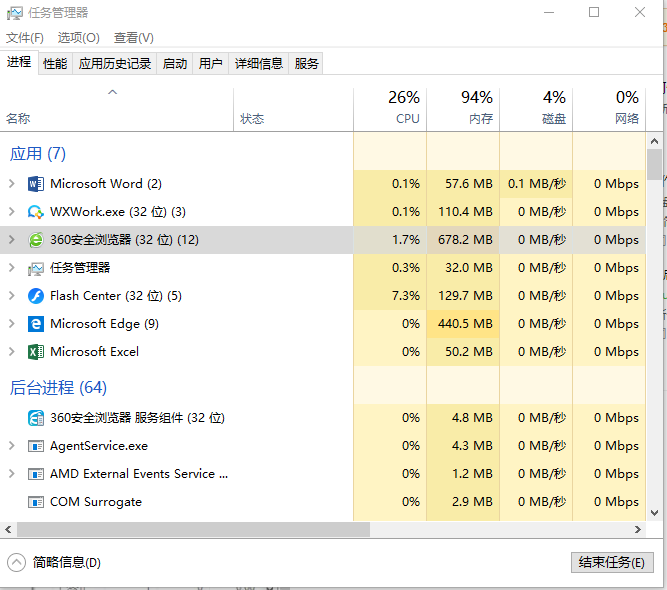Click the 440.5 MB memory cell
The height and width of the screenshot is (590, 667).
point(463,324)
